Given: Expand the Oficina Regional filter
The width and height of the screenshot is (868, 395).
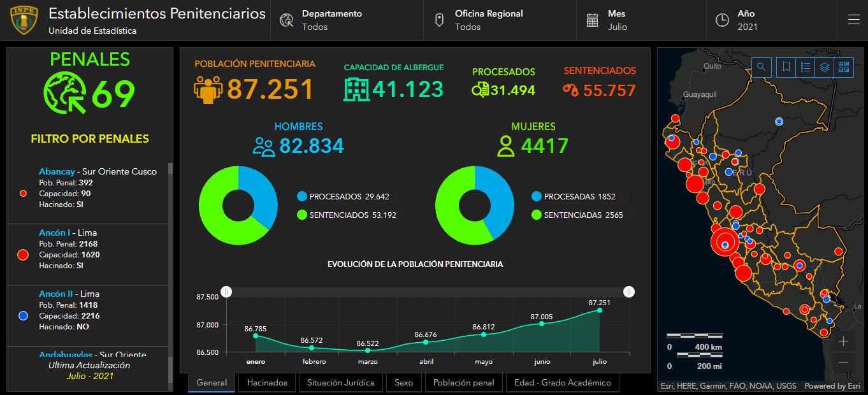Looking at the screenshot, I should click(x=500, y=20).
